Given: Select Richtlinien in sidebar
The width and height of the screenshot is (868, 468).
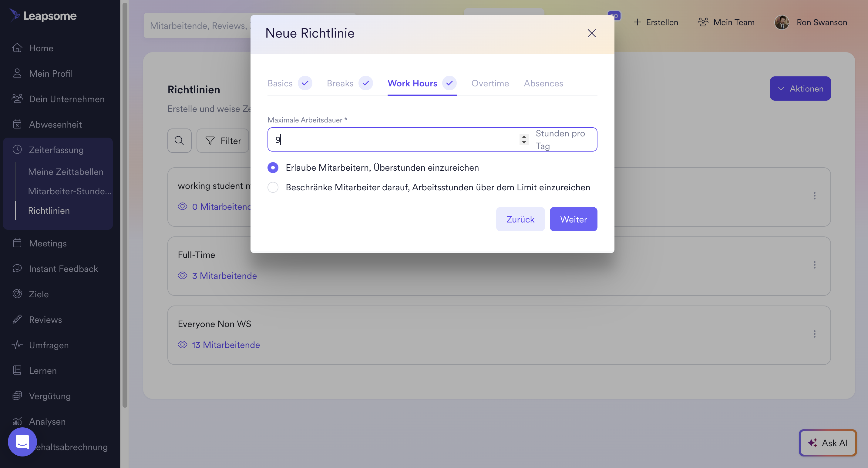Looking at the screenshot, I should click(49, 211).
